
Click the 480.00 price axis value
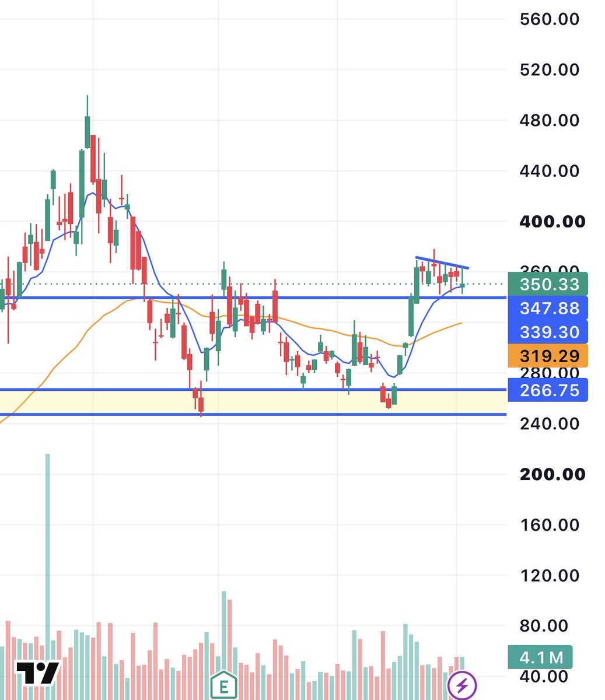[550, 120]
